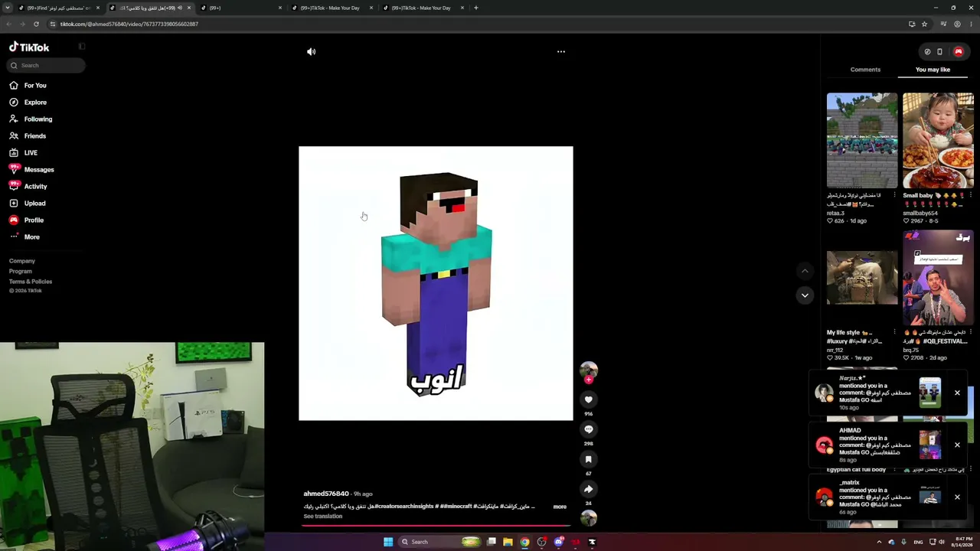Switch to the fourth tab 'TikTok - Make Your Day'
Viewport: 980px width, 551px height.
click(x=330, y=8)
